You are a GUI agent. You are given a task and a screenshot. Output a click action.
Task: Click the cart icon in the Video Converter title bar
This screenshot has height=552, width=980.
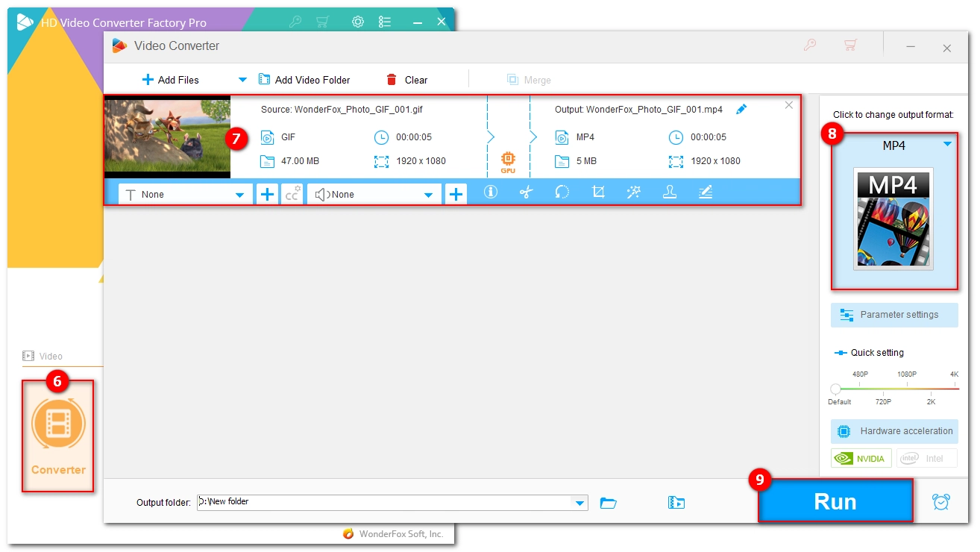(849, 45)
